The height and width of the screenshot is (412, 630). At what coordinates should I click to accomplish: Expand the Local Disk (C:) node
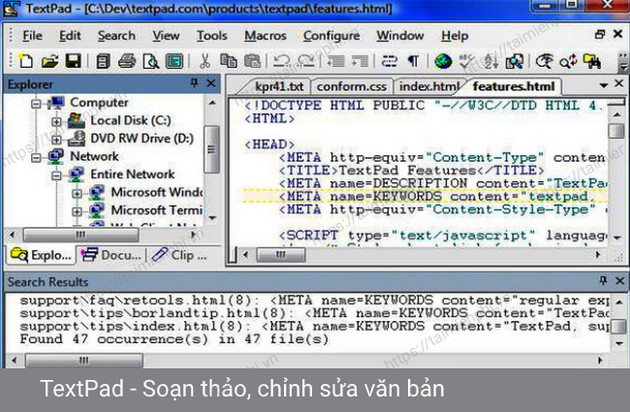click(57, 121)
